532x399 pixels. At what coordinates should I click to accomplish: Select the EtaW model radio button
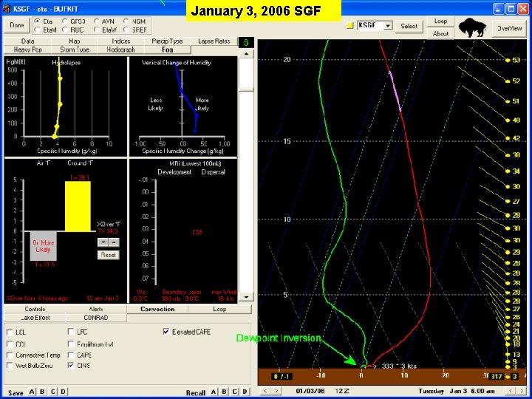pyautogui.click(x=96, y=30)
